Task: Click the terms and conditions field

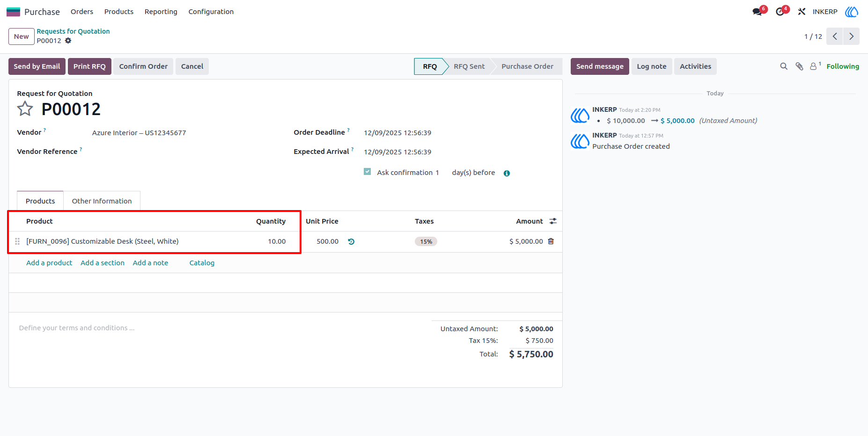Action: pos(220,328)
